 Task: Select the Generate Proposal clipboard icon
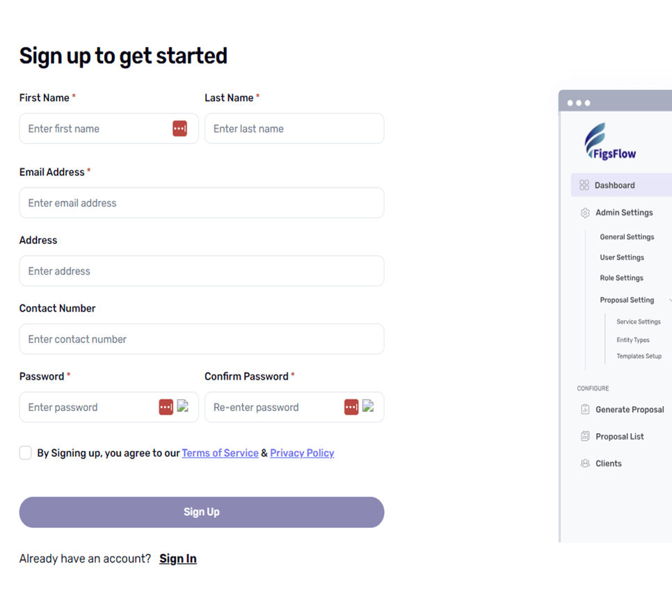(585, 410)
